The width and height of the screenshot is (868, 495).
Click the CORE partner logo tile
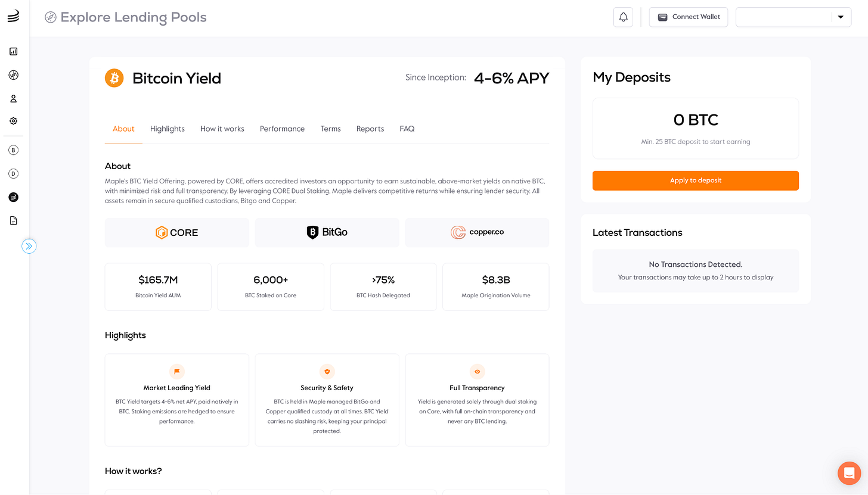(x=176, y=232)
